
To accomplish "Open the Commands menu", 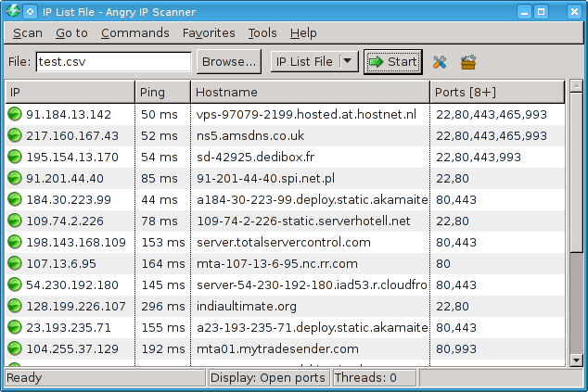I will tap(135, 33).
